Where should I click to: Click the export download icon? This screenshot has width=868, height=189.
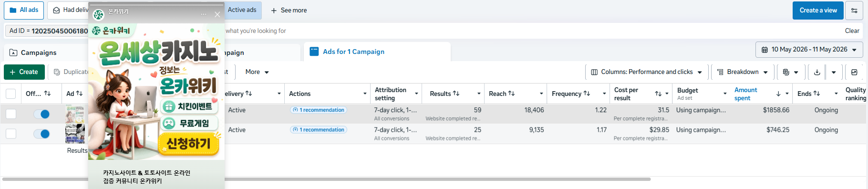tap(817, 72)
